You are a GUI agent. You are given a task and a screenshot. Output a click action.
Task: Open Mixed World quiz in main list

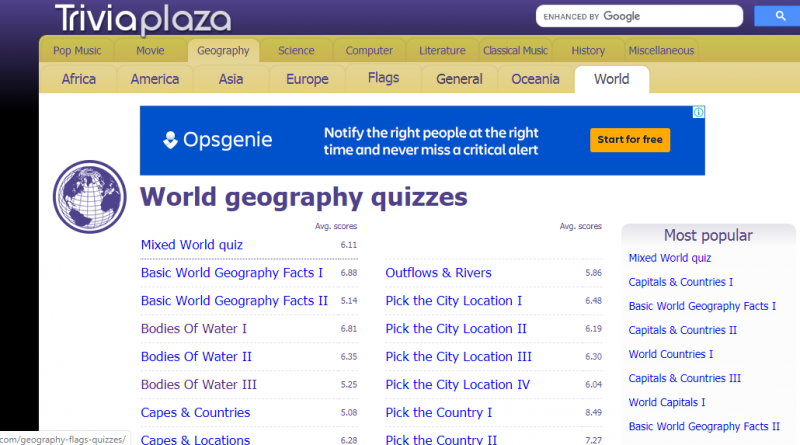click(x=192, y=245)
